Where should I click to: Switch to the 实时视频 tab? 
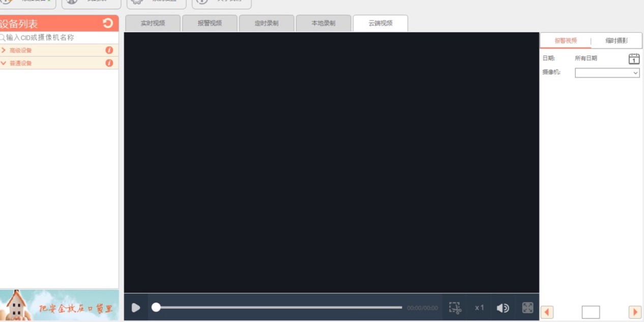[x=153, y=23]
